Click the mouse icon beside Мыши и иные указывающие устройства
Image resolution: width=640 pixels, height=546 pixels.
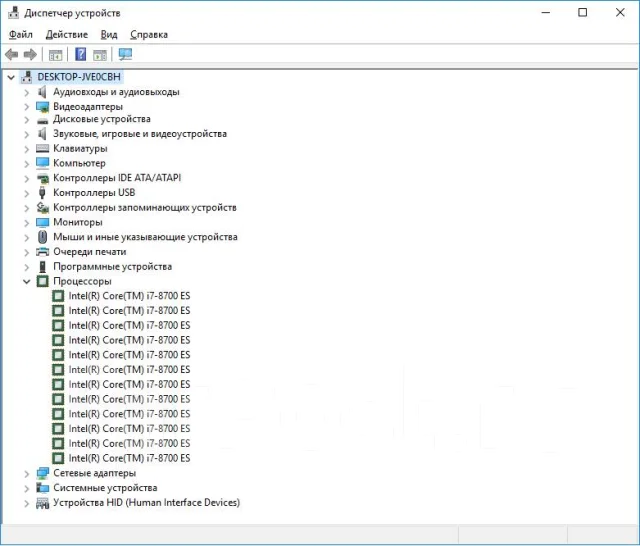point(42,237)
